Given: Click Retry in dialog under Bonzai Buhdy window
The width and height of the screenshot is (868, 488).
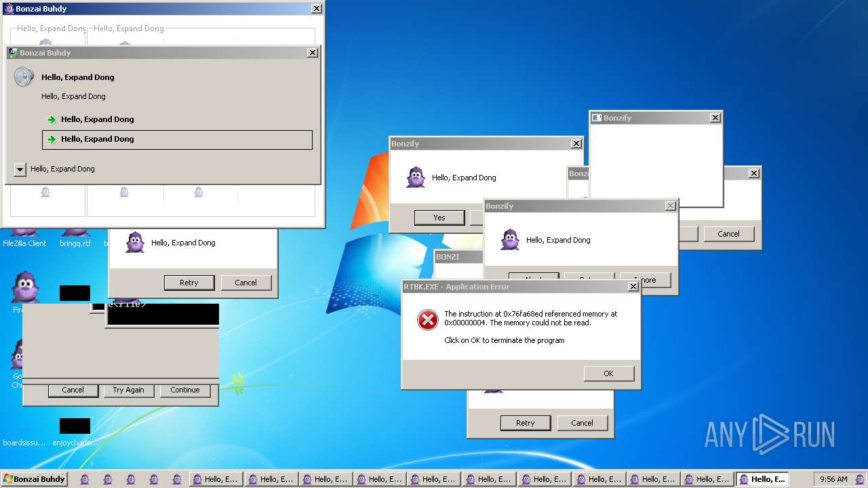Looking at the screenshot, I should click(189, 283).
